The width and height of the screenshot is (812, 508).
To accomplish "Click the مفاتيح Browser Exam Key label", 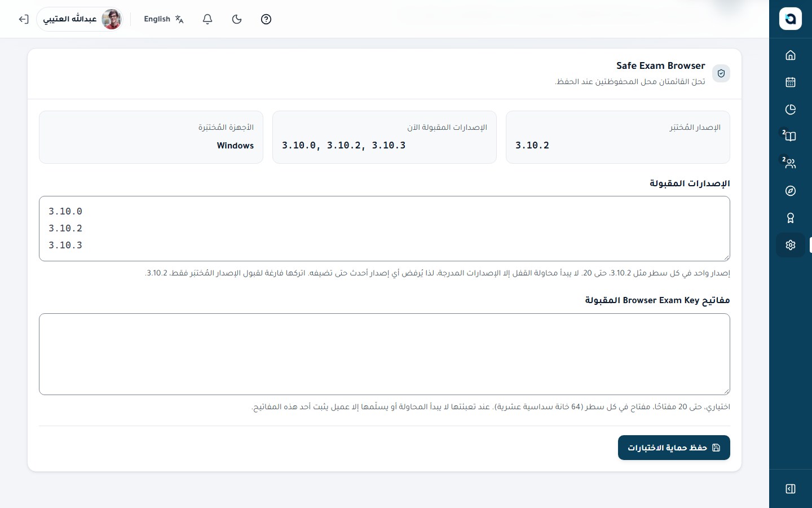I will click(x=657, y=300).
